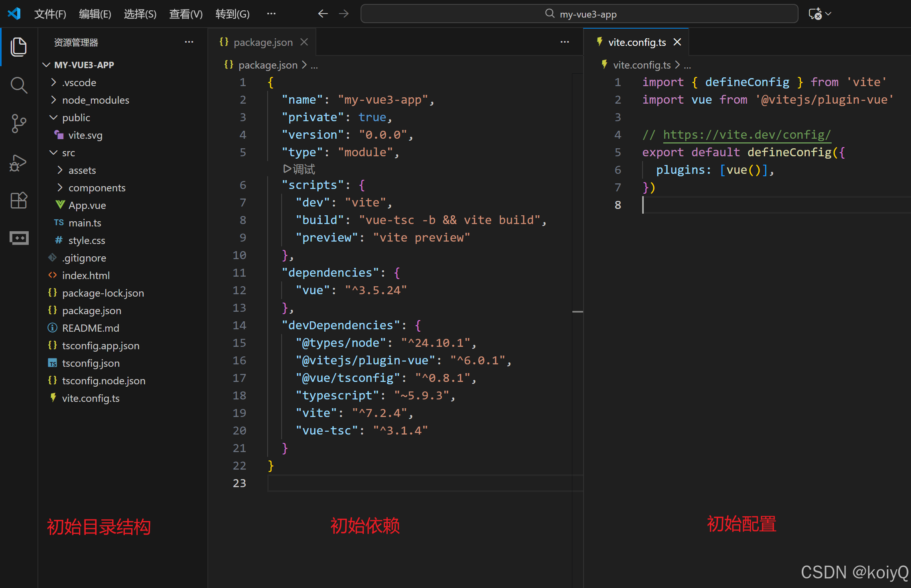Open the Extensions view icon
Viewport: 911px width, 588px height.
[x=18, y=200]
